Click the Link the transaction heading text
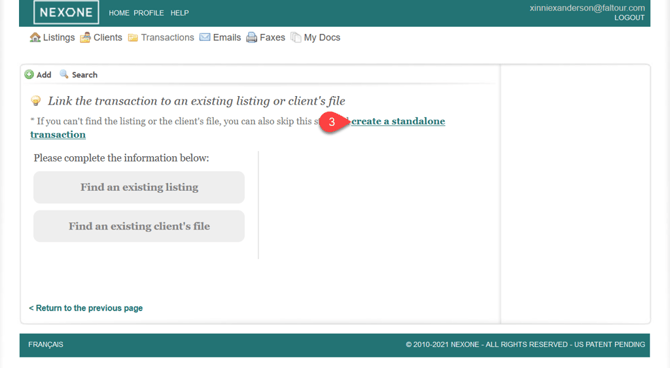This screenshot has width=670, height=368. [197, 101]
